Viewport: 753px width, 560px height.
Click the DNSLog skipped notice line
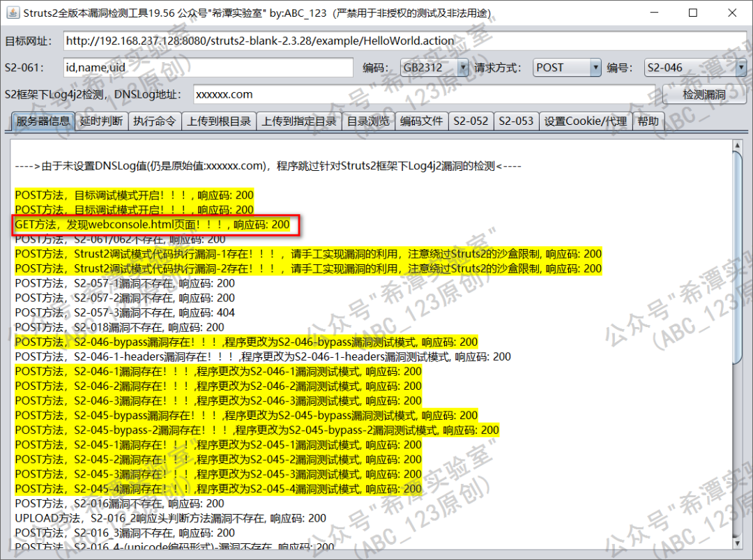[268, 166]
